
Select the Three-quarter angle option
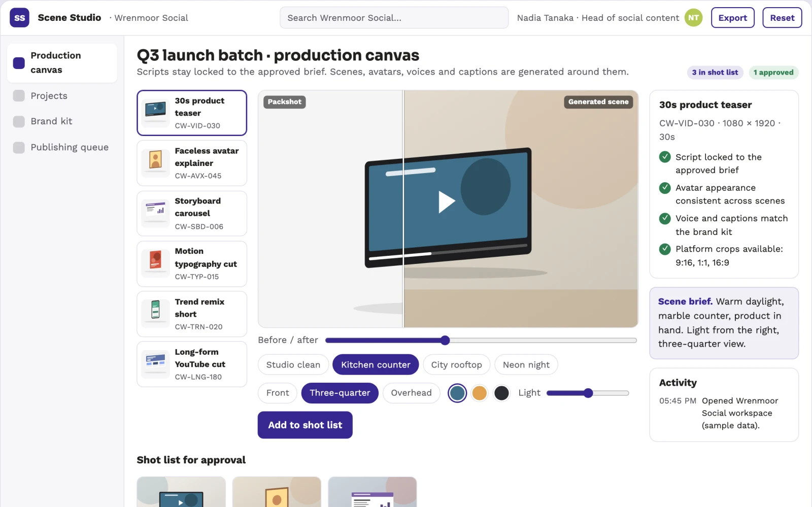[x=340, y=393]
